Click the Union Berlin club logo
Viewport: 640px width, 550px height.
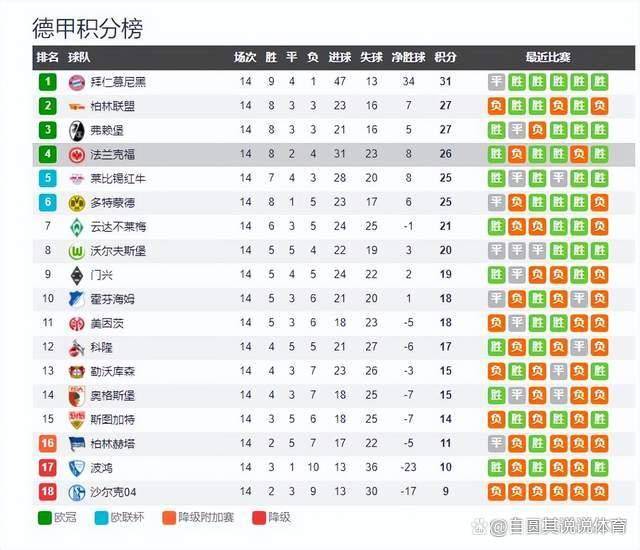click(76, 107)
